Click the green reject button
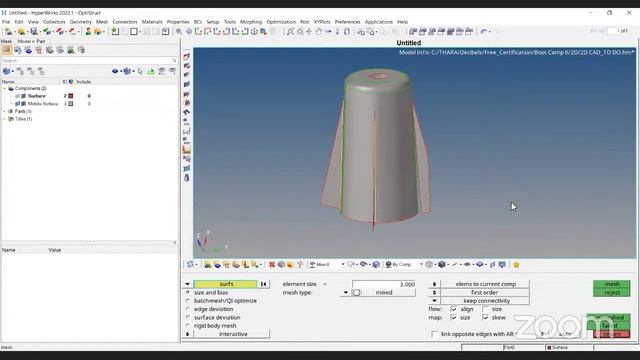This screenshot has height=360, width=640. pyautogui.click(x=611, y=293)
